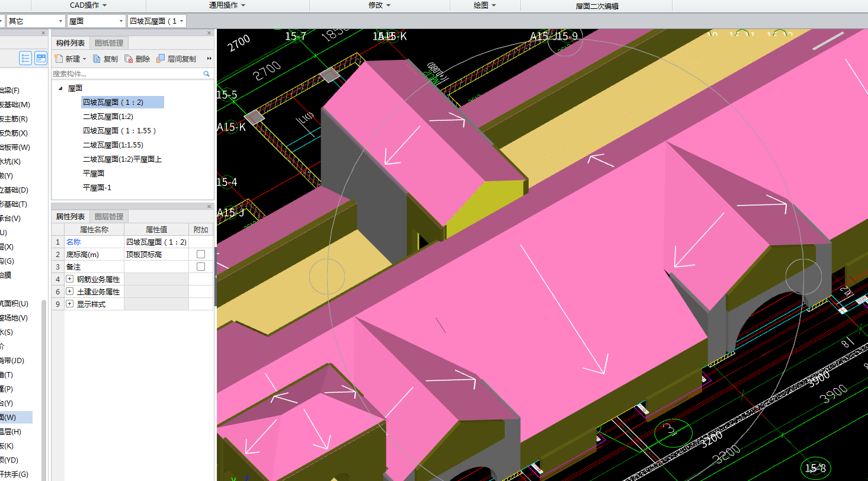Select 平屋面-1 in component list
868x481 pixels.
[97, 188]
